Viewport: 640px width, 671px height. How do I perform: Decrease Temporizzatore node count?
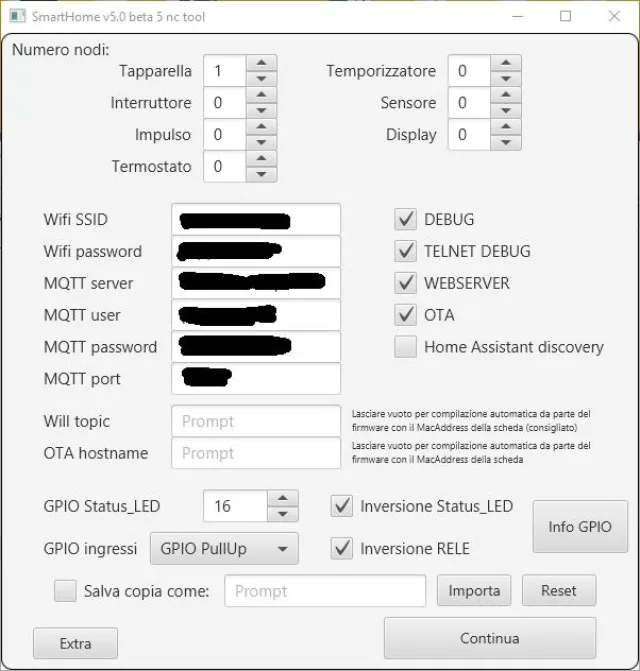[x=506, y=78]
